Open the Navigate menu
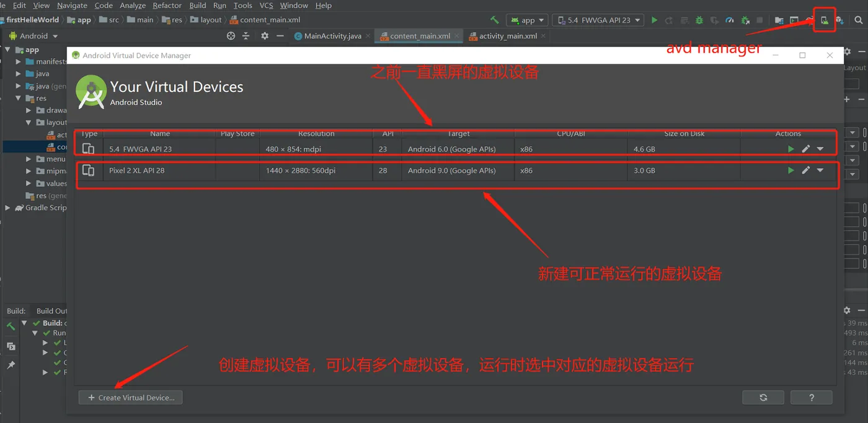The height and width of the screenshot is (423, 868). tap(72, 5)
